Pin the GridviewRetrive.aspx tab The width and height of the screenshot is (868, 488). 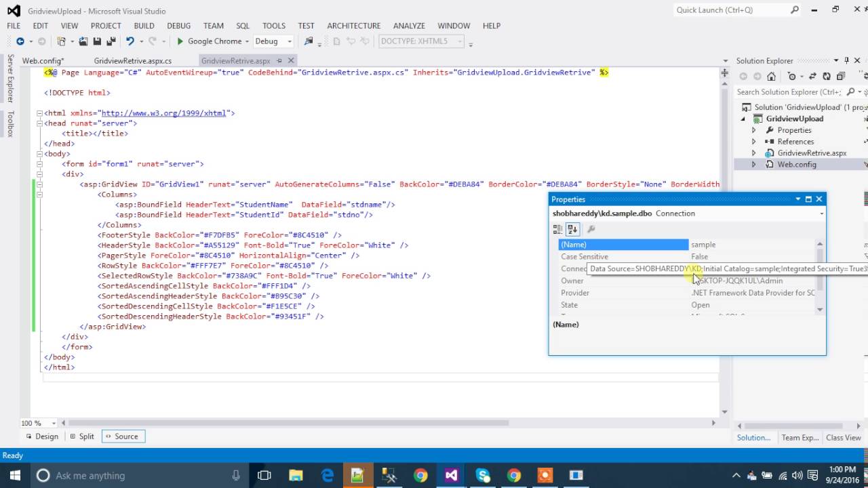(x=279, y=60)
